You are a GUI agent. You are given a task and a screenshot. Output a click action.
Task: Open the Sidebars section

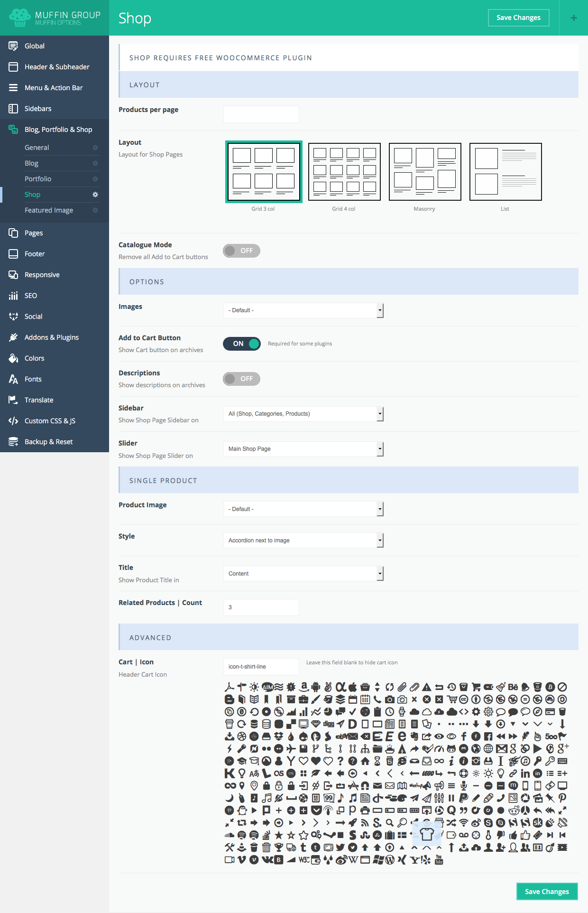click(55, 109)
